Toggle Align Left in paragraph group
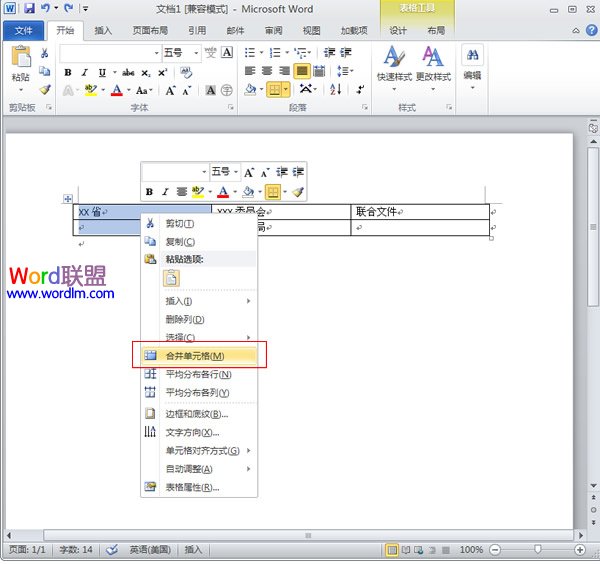The height and width of the screenshot is (564, 600). pyautogui.click(x=250, y=71)
